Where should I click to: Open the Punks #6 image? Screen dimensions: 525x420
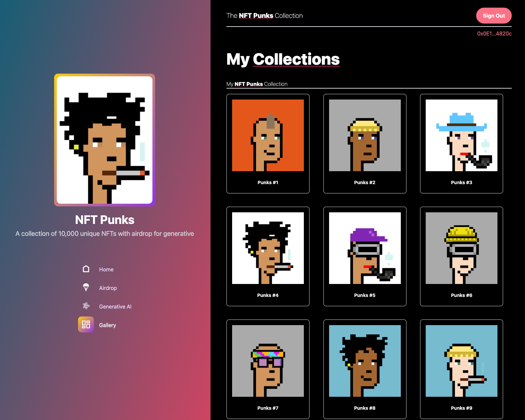(462, 248)
